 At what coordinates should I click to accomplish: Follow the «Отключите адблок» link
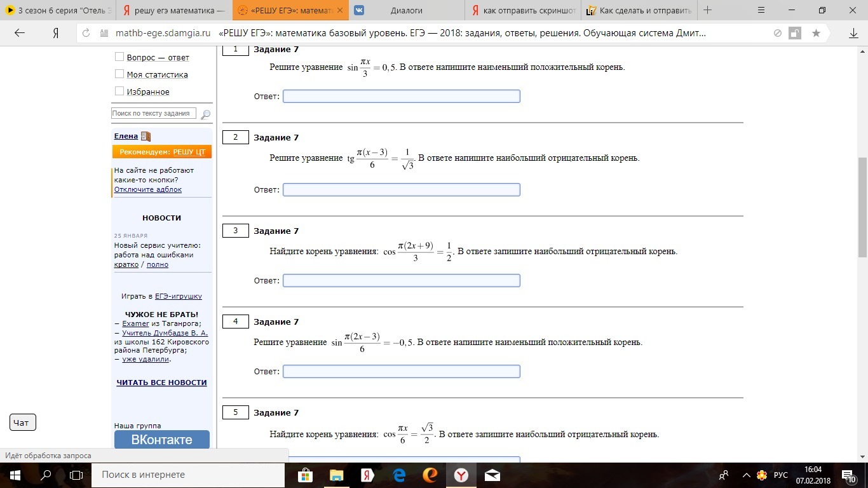[x=148, y=189]
